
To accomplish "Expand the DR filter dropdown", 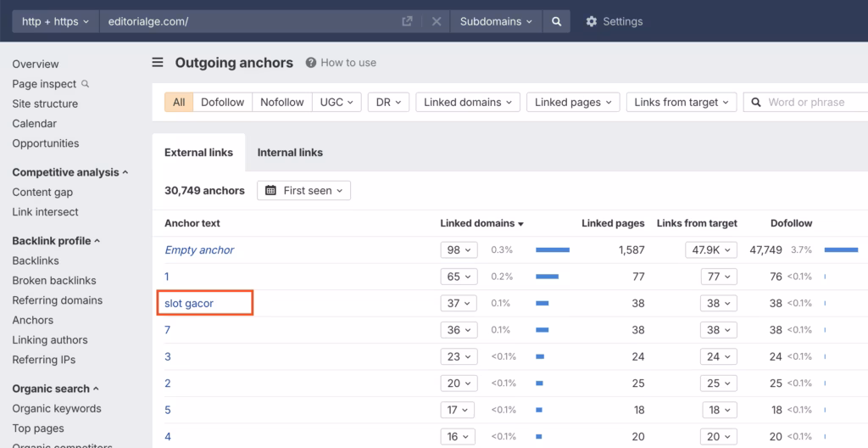I will [x=388, y=102].
